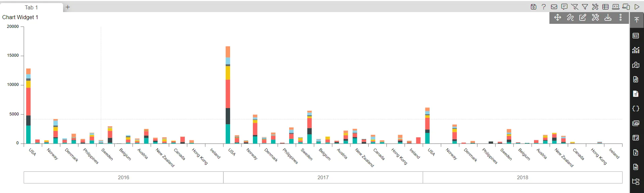Add a new tab with plus button

tap(67, 7)
